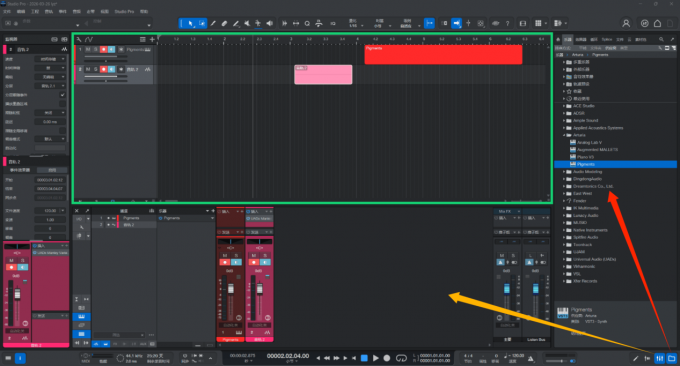Go to the Start page home icon
680x366 pixels.
tap(657, 23)
